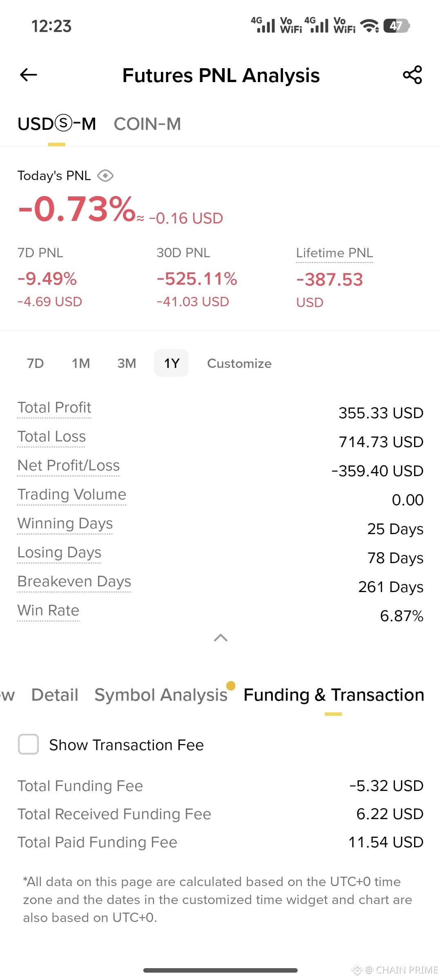This screenshot has width=441, height=980.
Task: Tap the Breakeven Days label
Action: 74,581
